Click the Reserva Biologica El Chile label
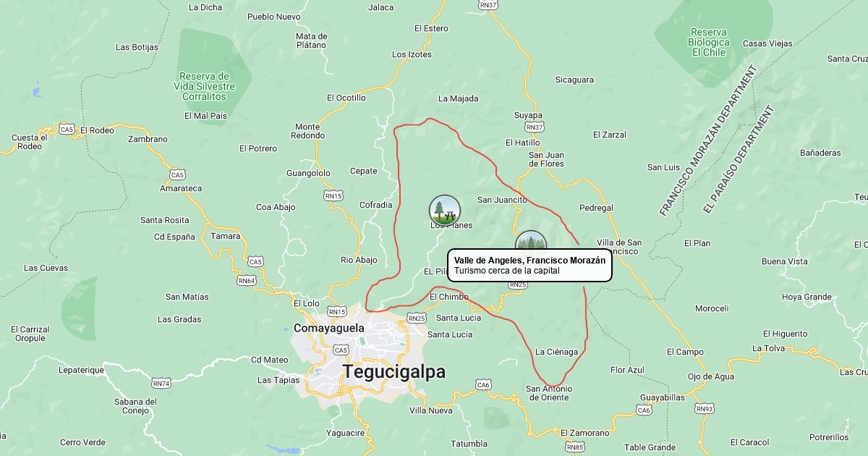The image size is (868, 456). coord(709,42)
